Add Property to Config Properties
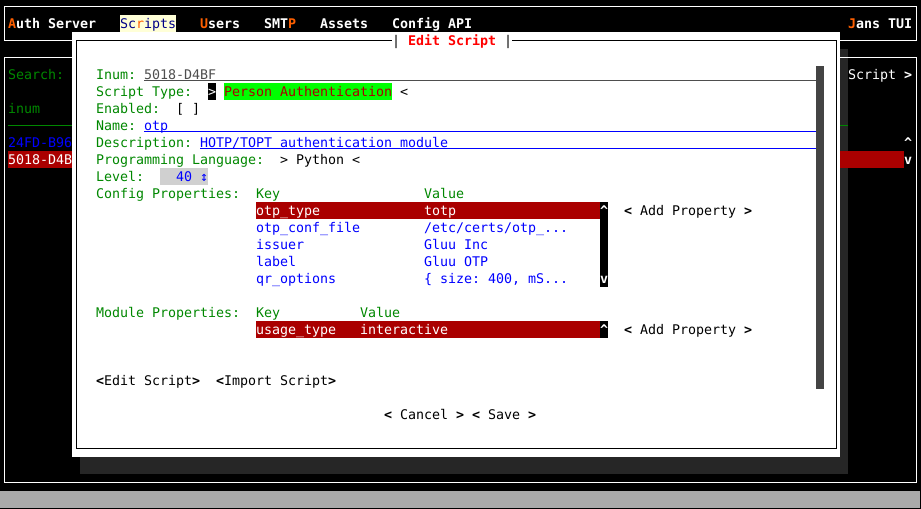This screenshot has width=921, height=509. [688, 210]
